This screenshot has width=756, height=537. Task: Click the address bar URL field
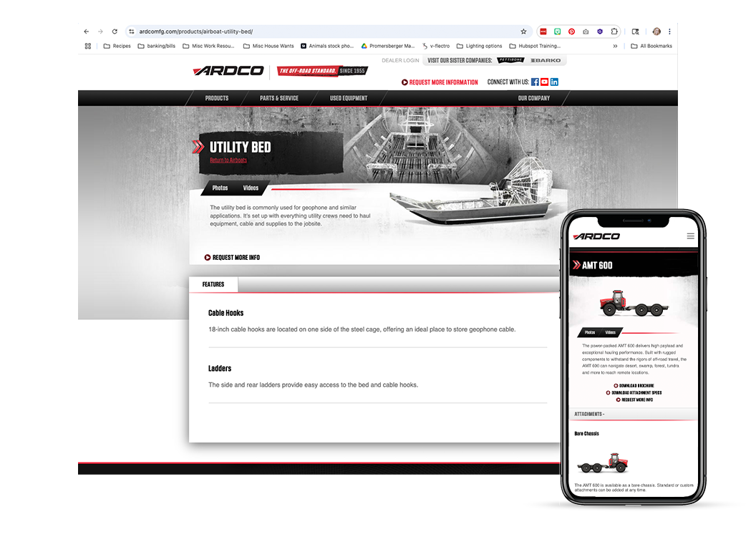click(x=328, y=32)
